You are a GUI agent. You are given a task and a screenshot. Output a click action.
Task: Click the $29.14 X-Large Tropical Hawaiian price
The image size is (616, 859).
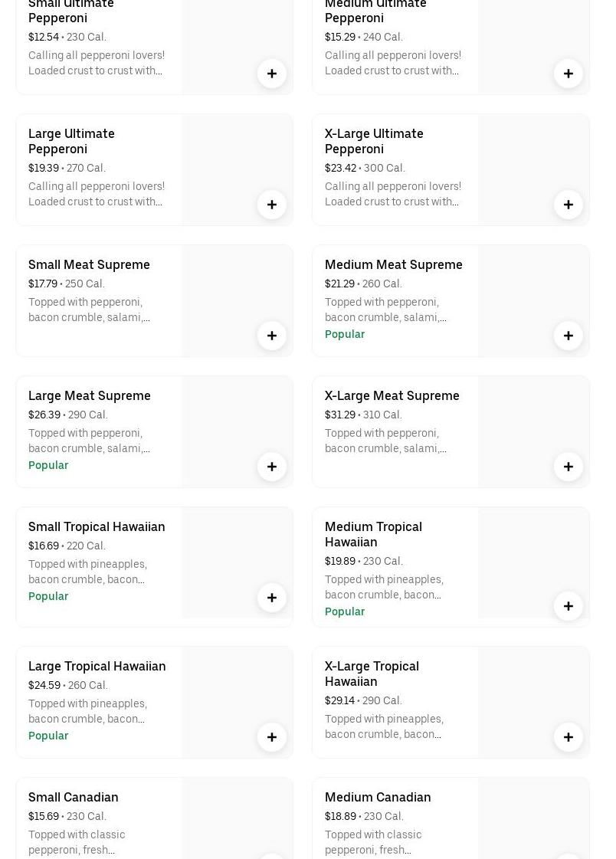340,700
